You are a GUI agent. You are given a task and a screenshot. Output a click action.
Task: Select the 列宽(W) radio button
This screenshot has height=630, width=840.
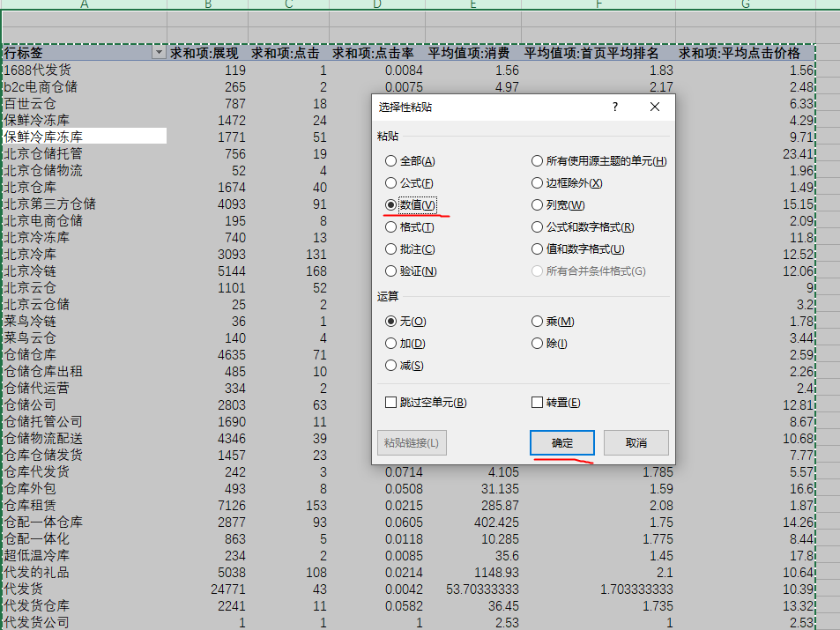537,205
